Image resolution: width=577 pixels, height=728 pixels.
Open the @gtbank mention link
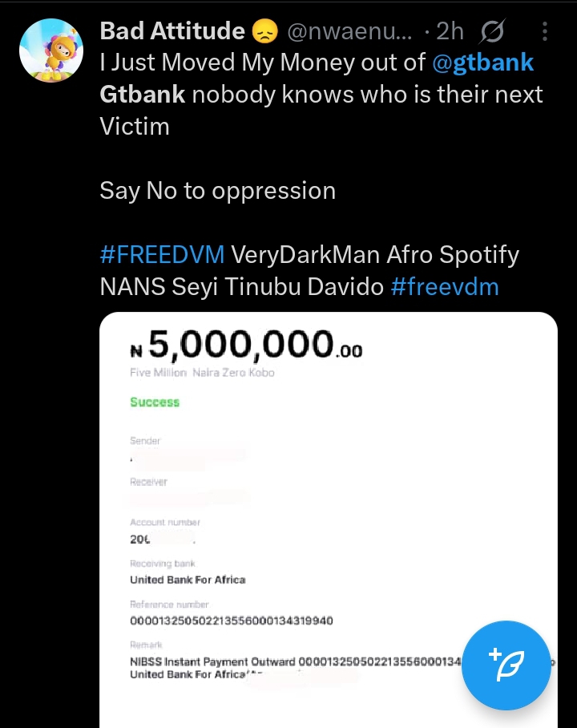click(x=483, y=63)
